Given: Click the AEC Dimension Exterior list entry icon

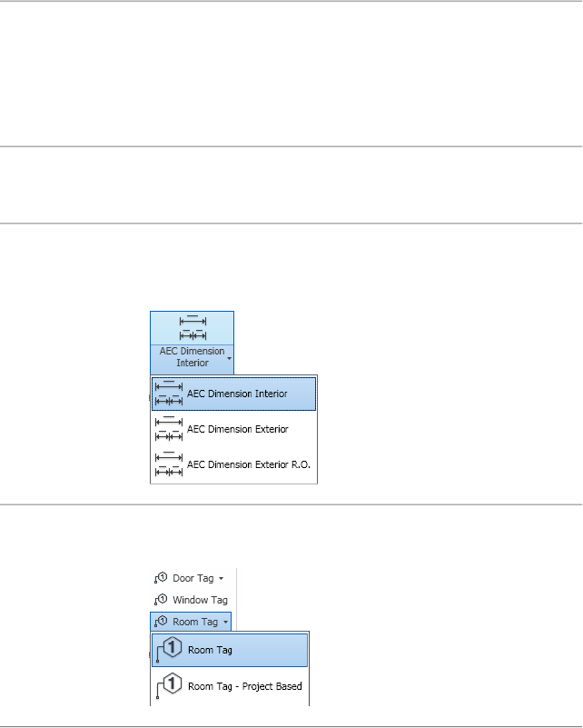Looking at the screenshot, I should click(x=169, y=428).
